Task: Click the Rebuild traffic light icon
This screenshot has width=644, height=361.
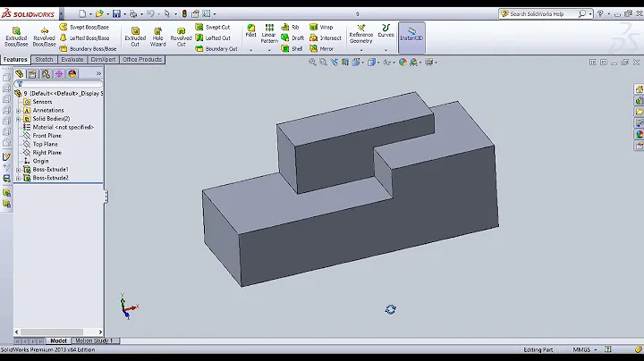Action: (184, 14)
